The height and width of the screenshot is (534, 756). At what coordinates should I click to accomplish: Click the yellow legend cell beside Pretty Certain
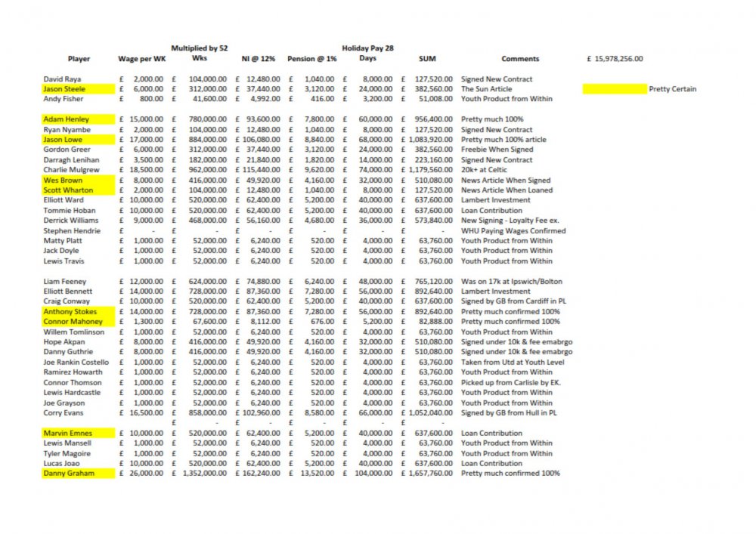(615, 89)
